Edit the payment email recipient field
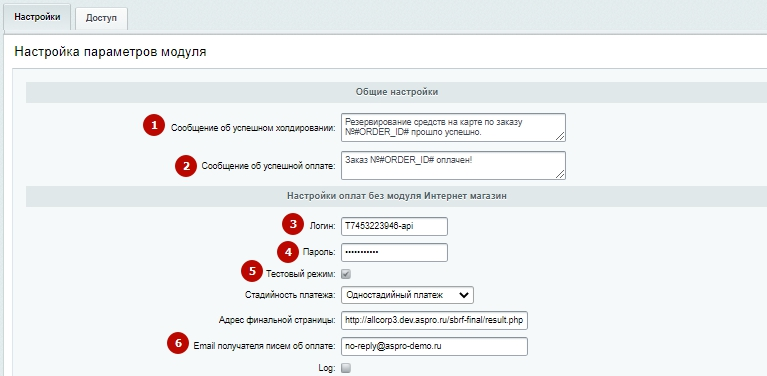This screenshot has height=376, width=767. click(x=434, y=346)
